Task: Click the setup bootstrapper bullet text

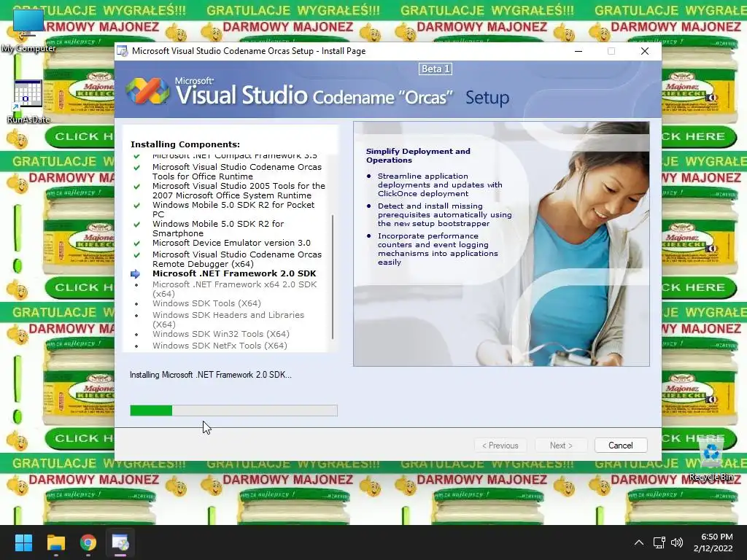Action: click(x=444, y=215)
